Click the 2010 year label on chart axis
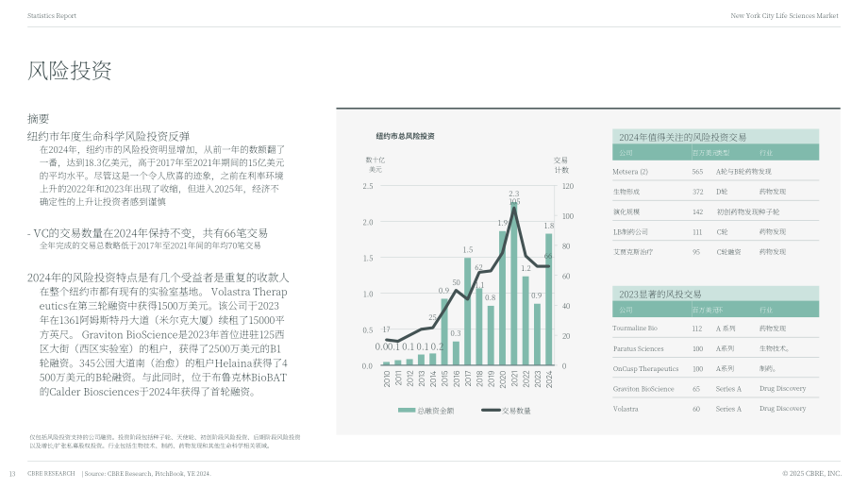868x489 pixels. tap(387, 379)
